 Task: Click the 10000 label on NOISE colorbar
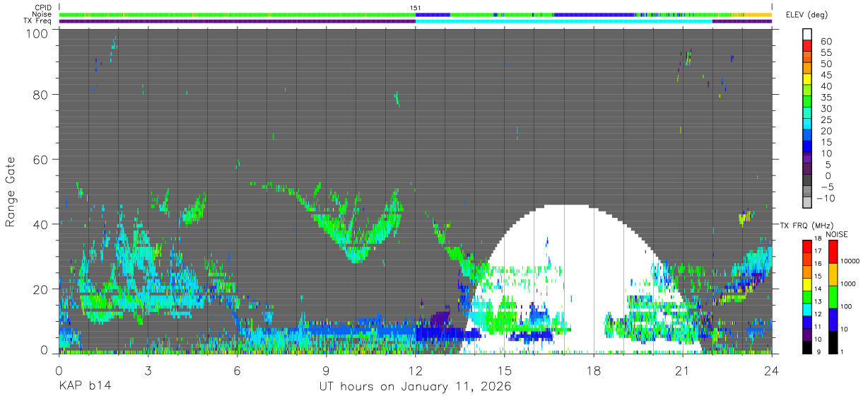point(852,262)
